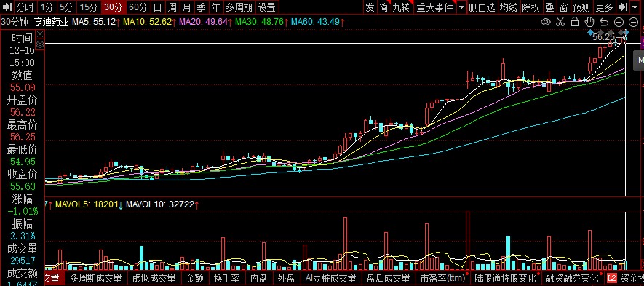This screenshot has width=644, height=286.
Task: Close the data panel with X icon
Action: pyautogui.click(x=40, y=34)
